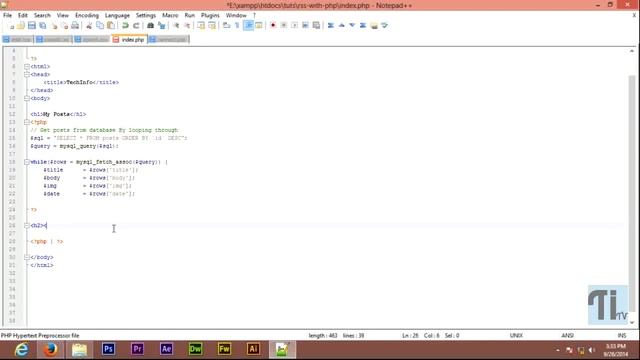
Task: Click blue up-arrow plugin toolbar icon
Action: coord(342,26)
